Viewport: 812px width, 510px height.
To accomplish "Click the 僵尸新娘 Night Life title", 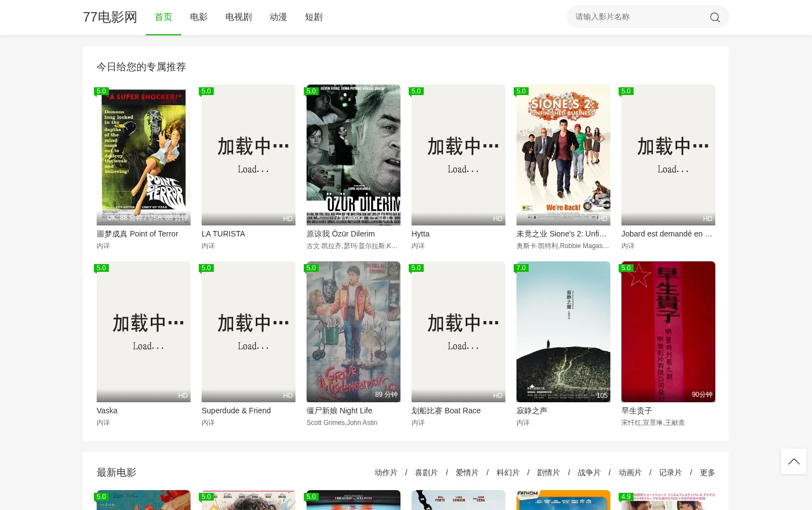I will pos(340,411).
